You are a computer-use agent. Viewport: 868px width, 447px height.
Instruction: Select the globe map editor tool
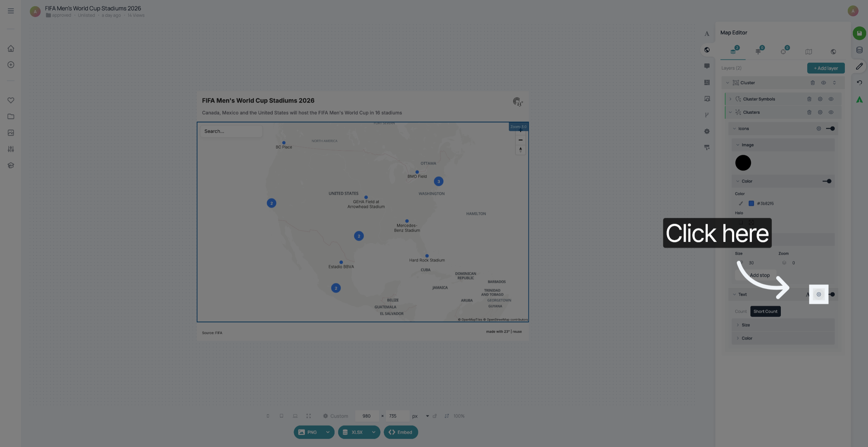click(x=707, y=50)
